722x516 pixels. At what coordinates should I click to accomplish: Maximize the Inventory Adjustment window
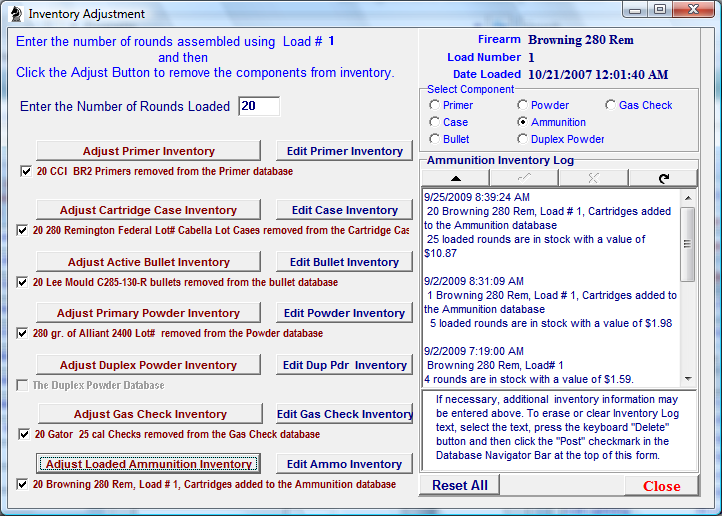pos(660,10)
